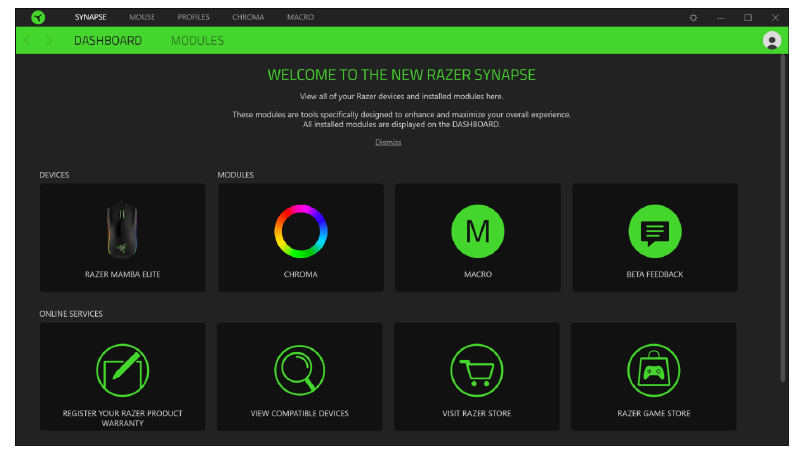This screenshot has height=456, width=802.
Task: Go forward with the right arrow
Action: (49, 40)
